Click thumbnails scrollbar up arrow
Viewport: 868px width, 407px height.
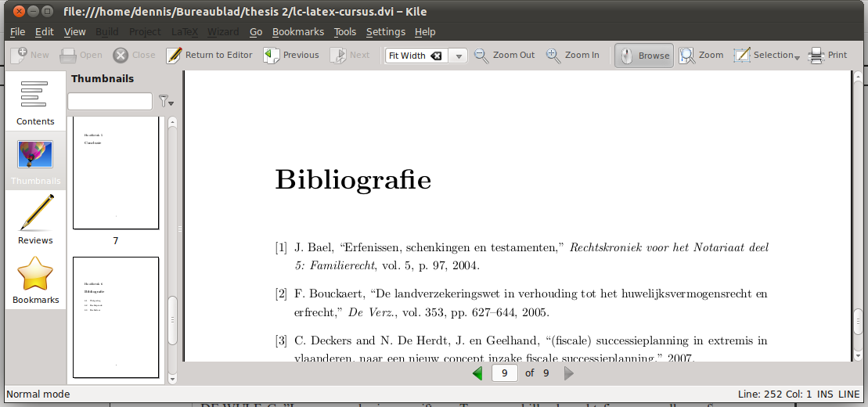pyautogui.click(x=172, y=122)
